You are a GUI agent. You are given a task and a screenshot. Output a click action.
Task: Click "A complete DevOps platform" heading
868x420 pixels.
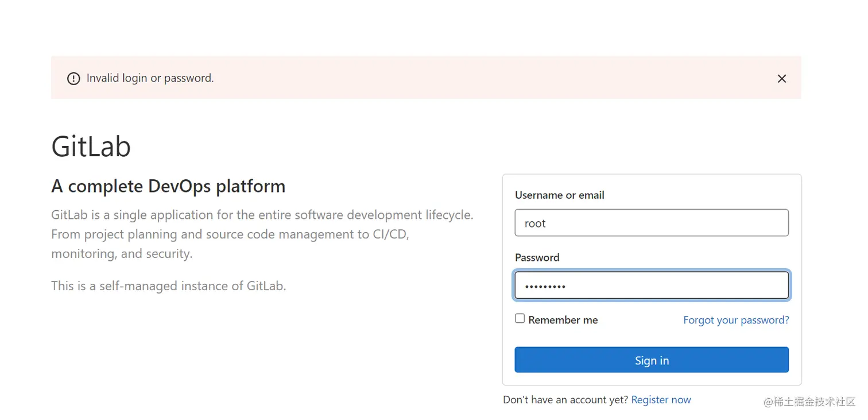[168, 186]
